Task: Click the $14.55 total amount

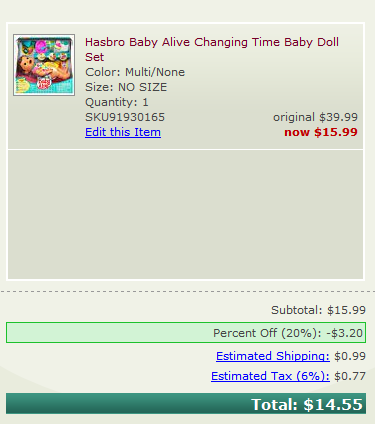Action: tap(333, 404)
